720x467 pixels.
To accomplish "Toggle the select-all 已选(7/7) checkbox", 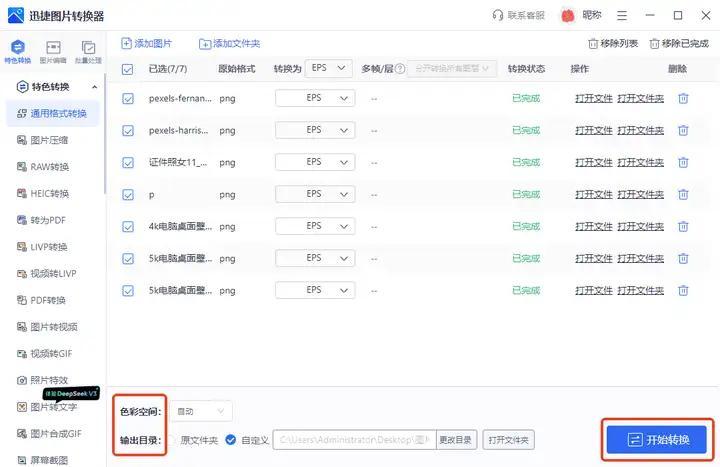I will (x=127, y=69).
